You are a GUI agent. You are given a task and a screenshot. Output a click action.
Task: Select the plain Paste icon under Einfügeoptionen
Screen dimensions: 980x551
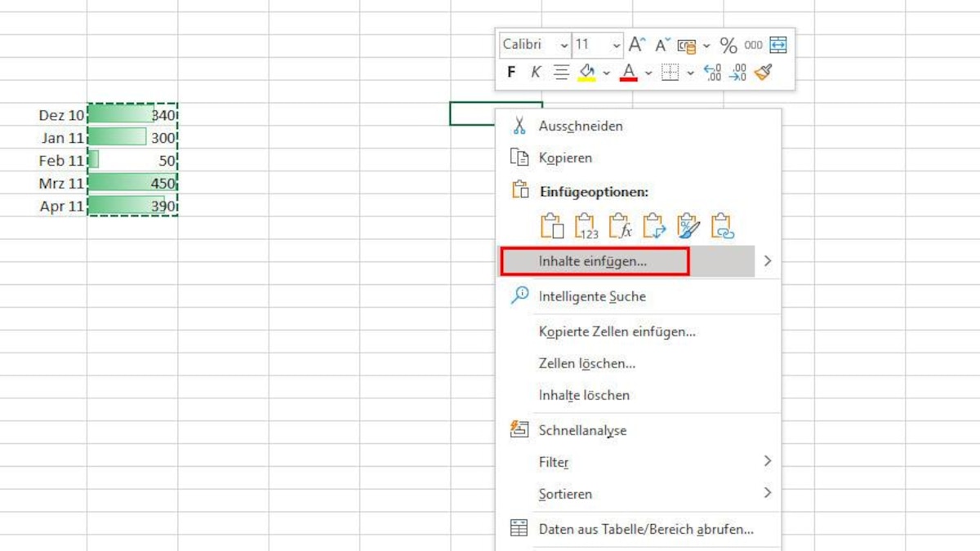click(553, 226)
